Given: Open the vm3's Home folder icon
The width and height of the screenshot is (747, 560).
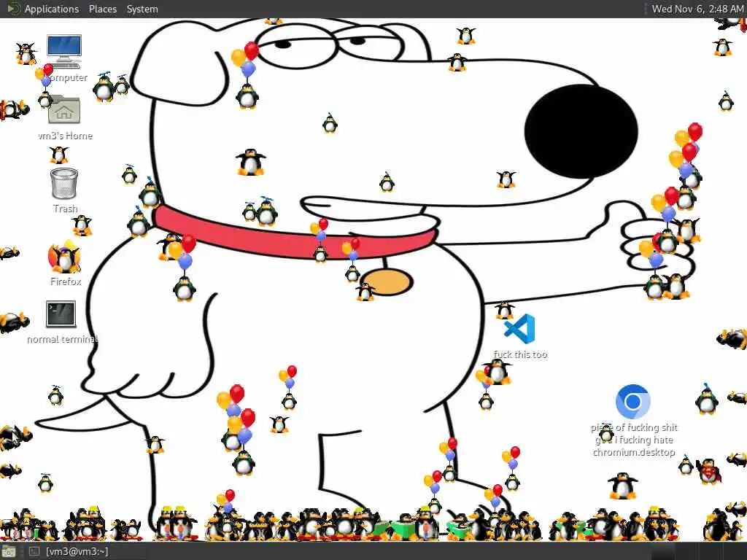Looking at the screenshot, I should pos(64,109).
